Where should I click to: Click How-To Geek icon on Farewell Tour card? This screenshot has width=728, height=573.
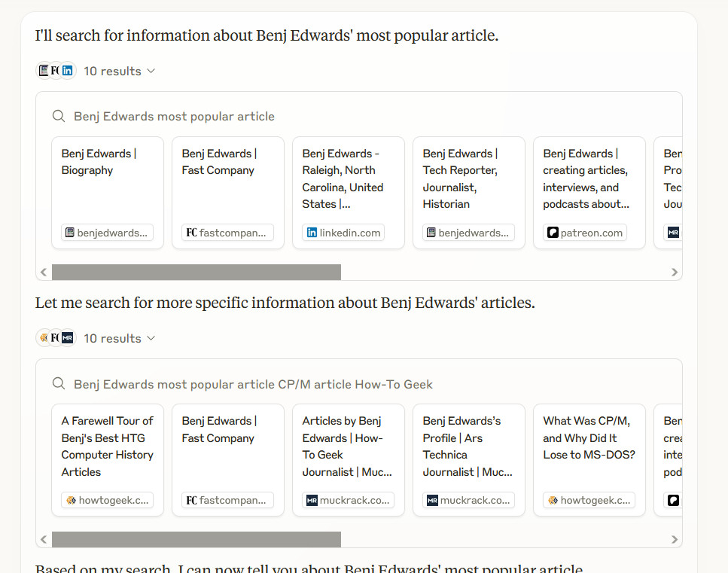tap(71, 500)
